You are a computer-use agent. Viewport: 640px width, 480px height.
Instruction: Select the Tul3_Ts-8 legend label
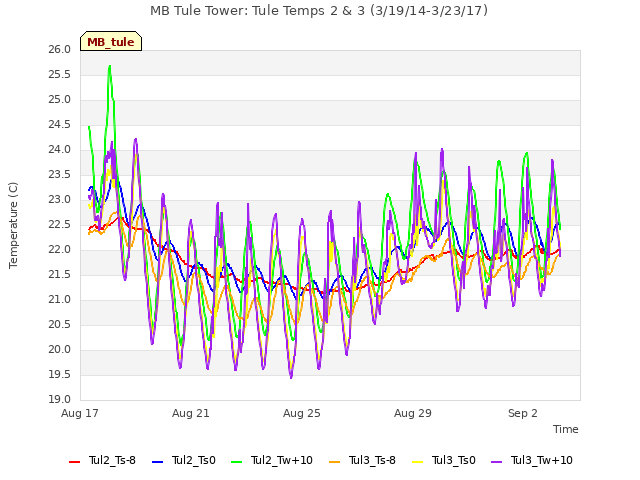point(372,460)
